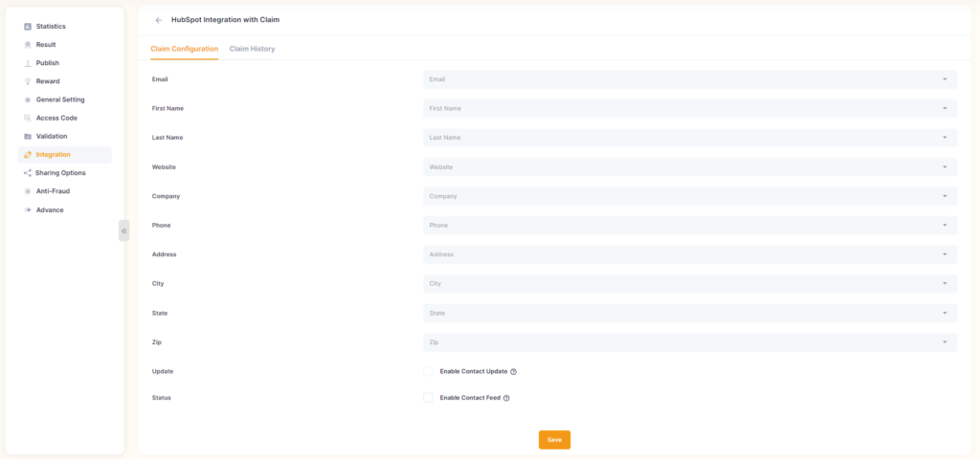Open the State field dropdown
980x459 pixels.
690,313
